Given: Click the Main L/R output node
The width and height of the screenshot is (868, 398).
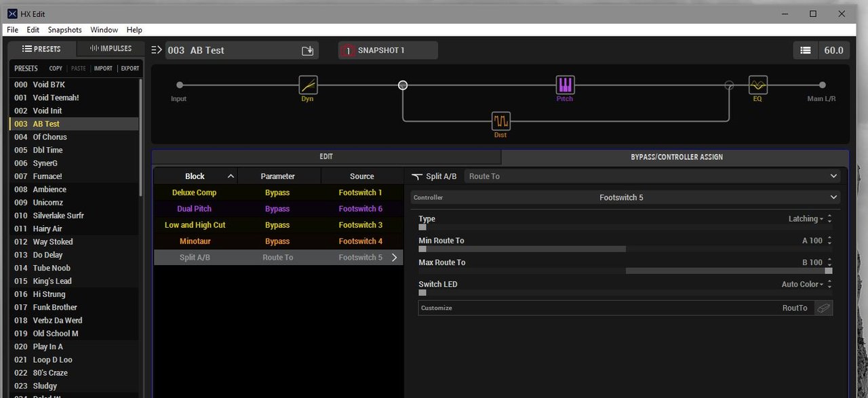Looking at the screenshot, I should tap(822, 85).
